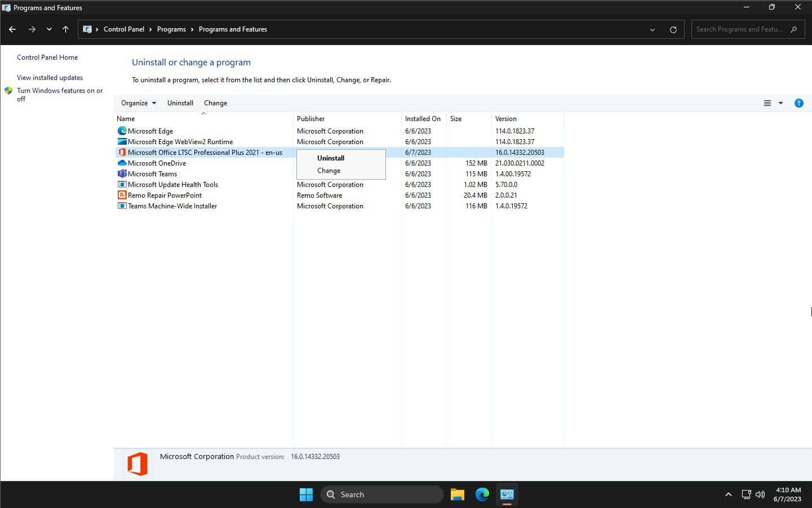Screen dimensions: 812x508
Task: Select the Microsoft Edge row name
Action: (x=150, y=131)
